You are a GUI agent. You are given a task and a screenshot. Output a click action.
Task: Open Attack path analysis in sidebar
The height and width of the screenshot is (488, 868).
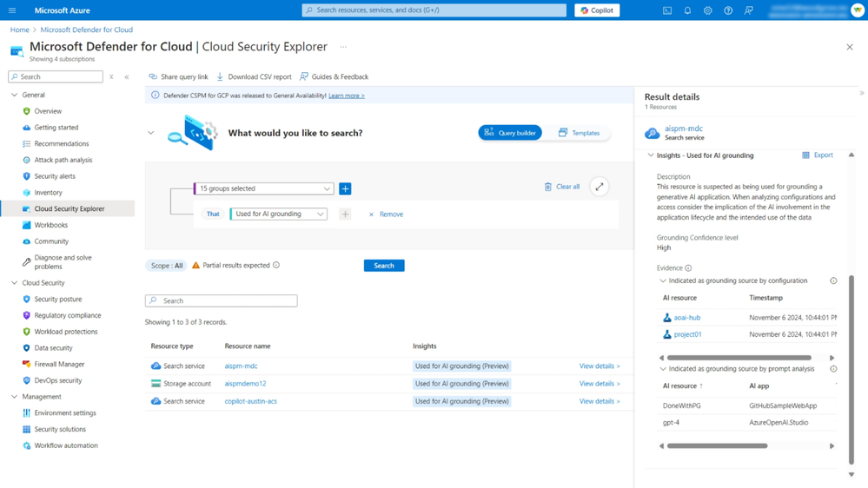click(63, 160)
